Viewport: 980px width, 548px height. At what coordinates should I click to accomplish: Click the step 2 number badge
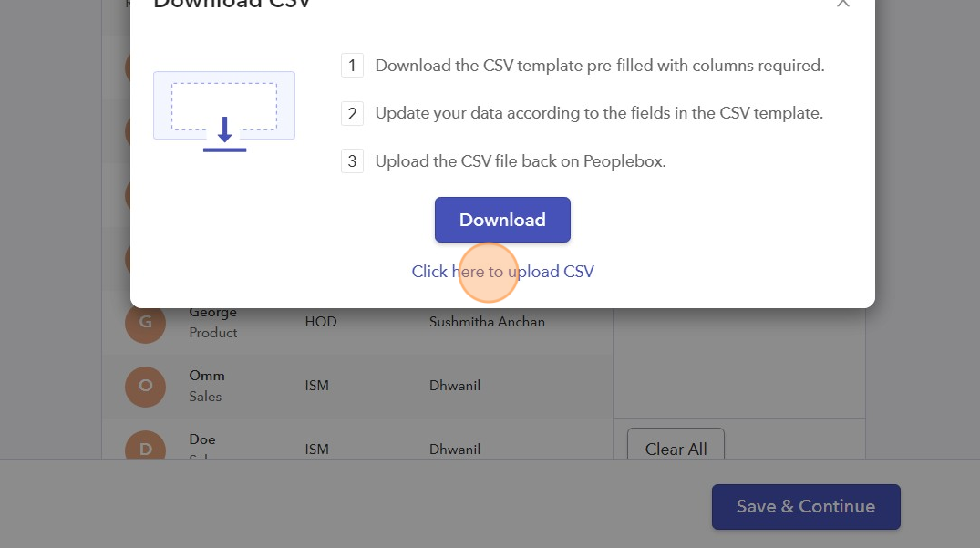pyautogui.click(x=352, y=114)
